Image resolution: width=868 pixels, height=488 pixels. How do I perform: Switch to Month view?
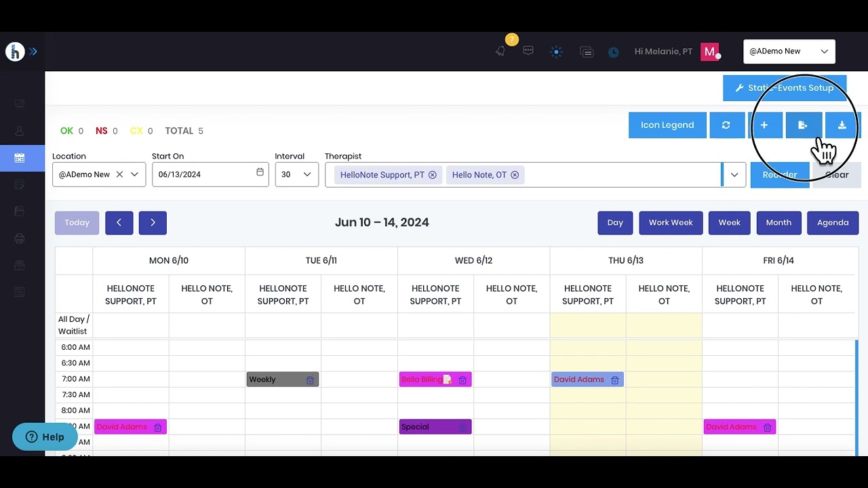(778, 223)
